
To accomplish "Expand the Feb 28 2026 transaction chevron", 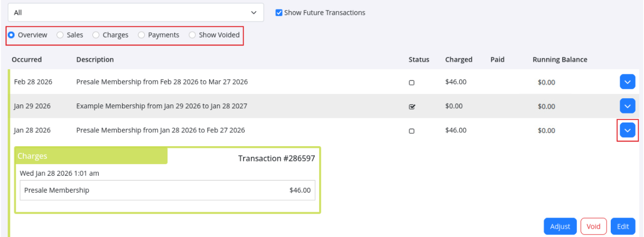I will (x=627, y=82).
